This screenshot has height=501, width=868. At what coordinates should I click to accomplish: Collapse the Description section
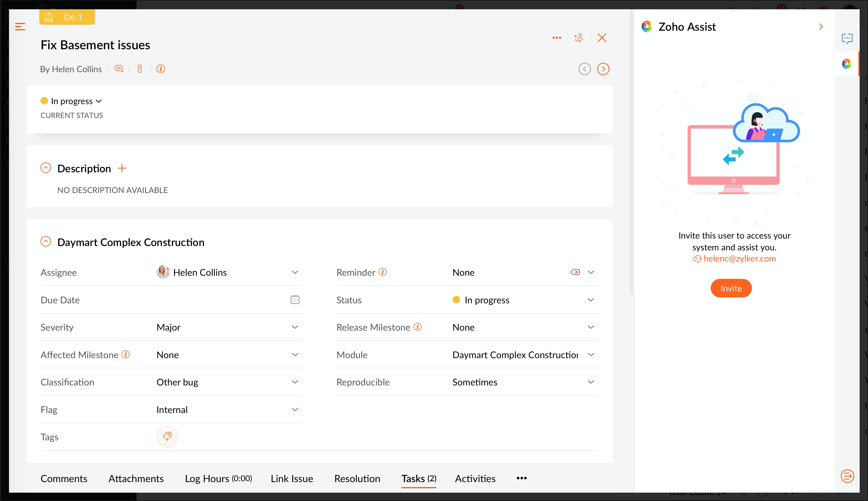coord(46,168)
